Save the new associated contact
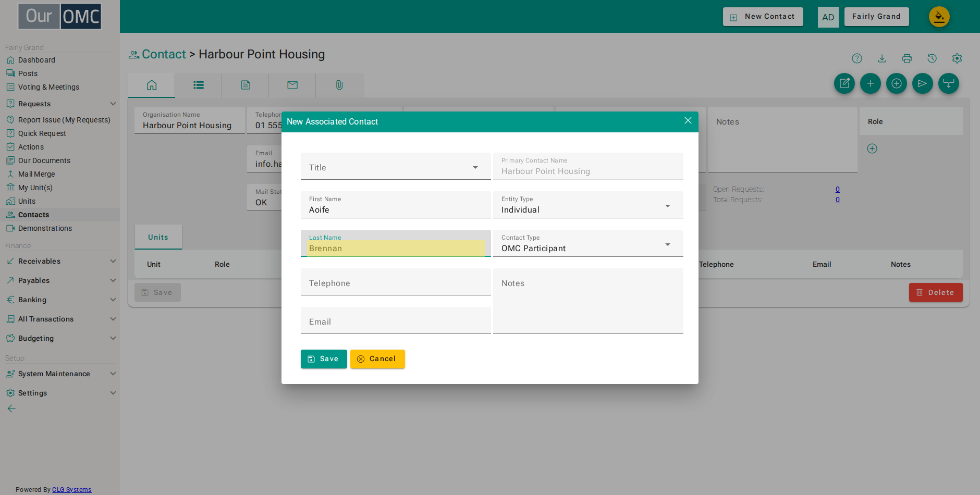 pos(324,359)
